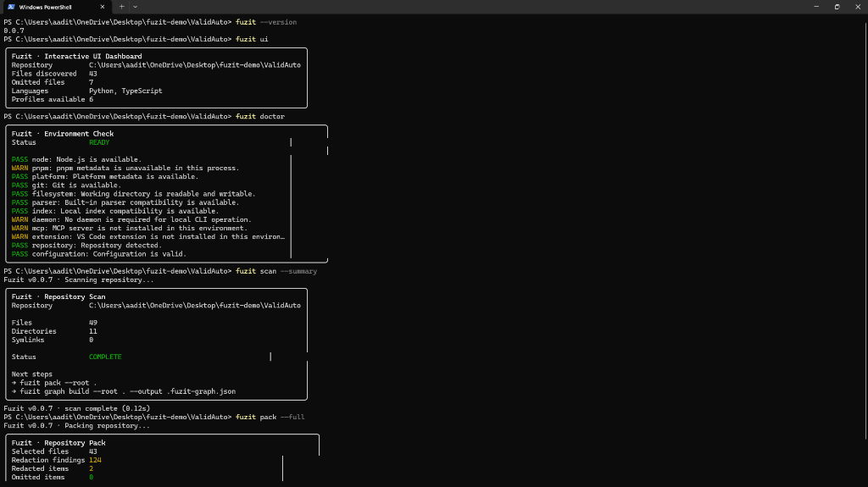The image size is (868, 487).
Task: Click the MCP server warning line
Action: tap(130, 228)
